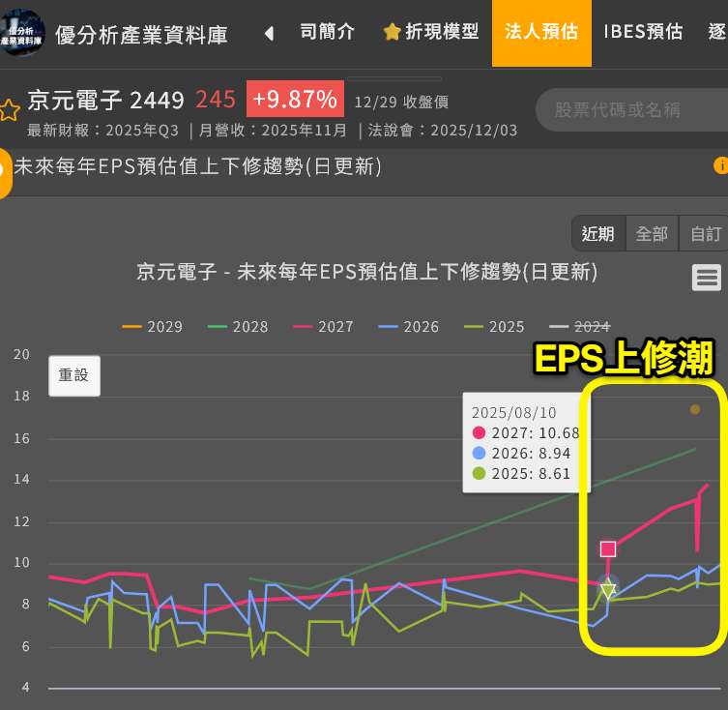The width and height of the screenshot is (728, 710).
Task: Select the 法人預估 tab
Action: (541, 32)
